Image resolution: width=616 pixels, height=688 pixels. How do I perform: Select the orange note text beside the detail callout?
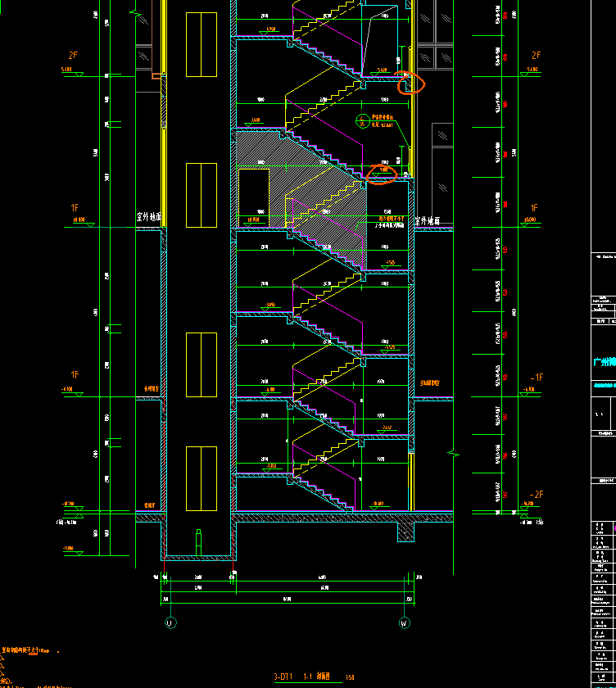tap(383, 121)
